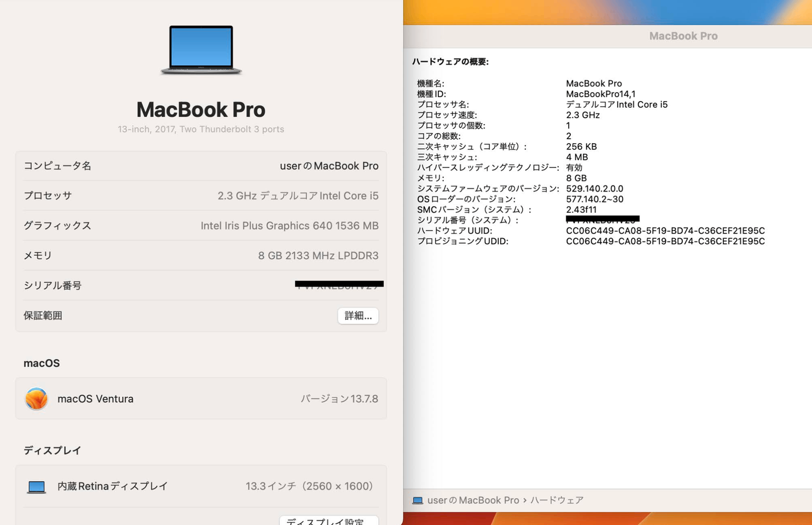The width and height of the screenshot is (812, 525).
Task: Click the コアの総数 label
Action: click(x=439, y=136)
